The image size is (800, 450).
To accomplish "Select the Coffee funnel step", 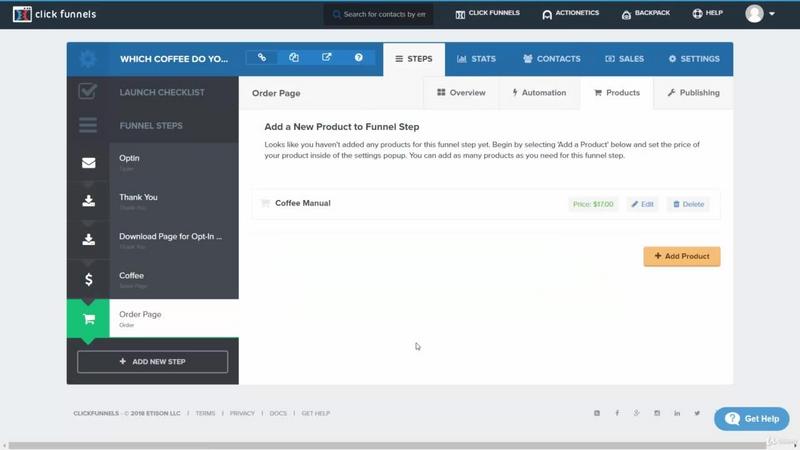I will (153, 280).
